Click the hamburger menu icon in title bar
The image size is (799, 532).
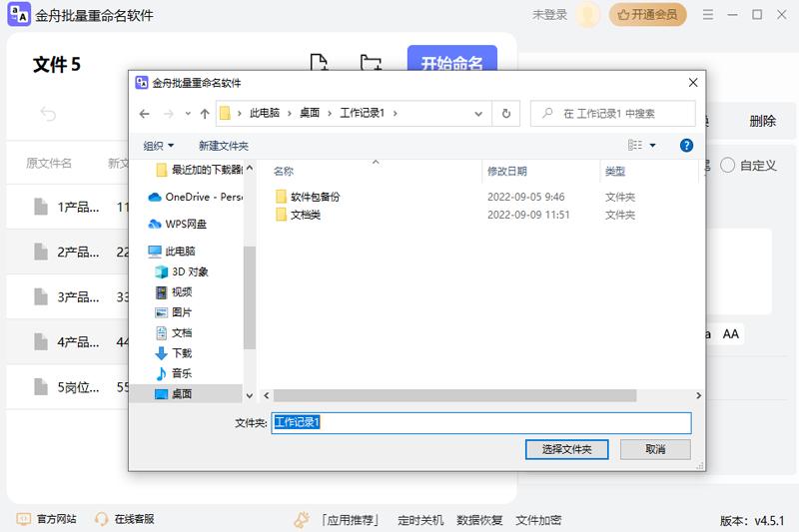click(707, 15)
